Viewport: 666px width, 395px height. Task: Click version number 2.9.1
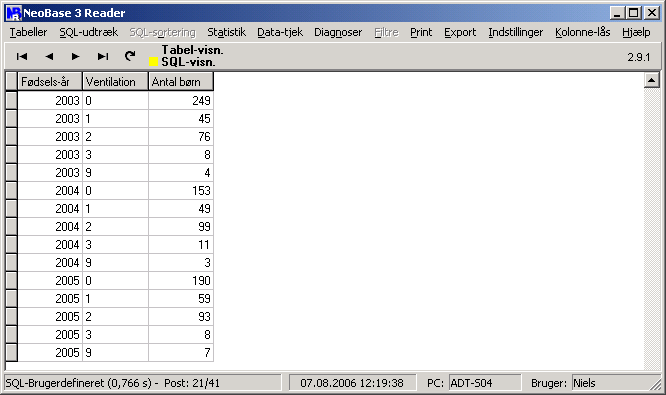639,57
